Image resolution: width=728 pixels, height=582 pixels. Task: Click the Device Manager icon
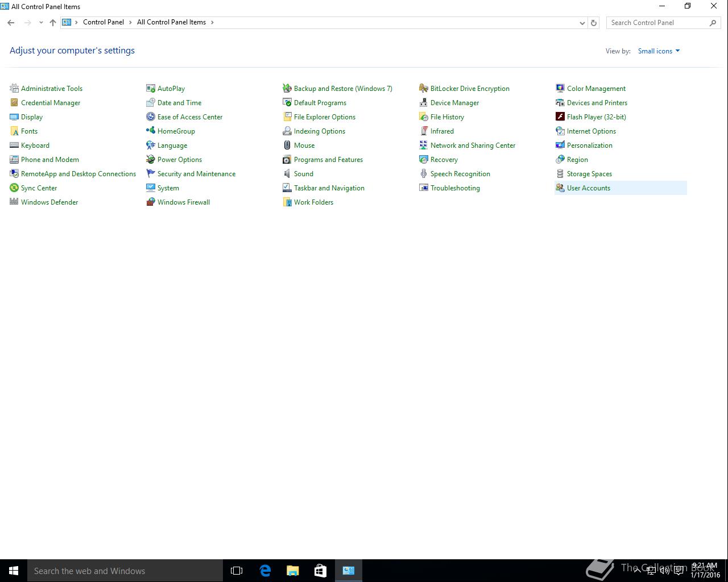(424, 103)
